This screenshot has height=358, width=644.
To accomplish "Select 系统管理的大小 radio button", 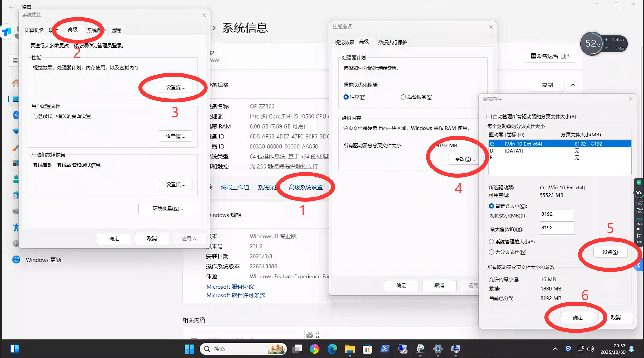I will click(x=491, y=242).
